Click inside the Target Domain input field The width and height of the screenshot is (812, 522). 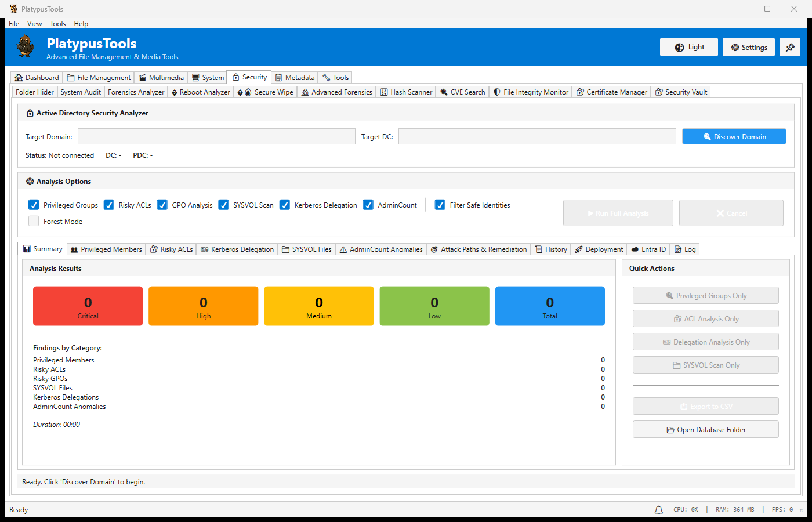click(216, 136)
